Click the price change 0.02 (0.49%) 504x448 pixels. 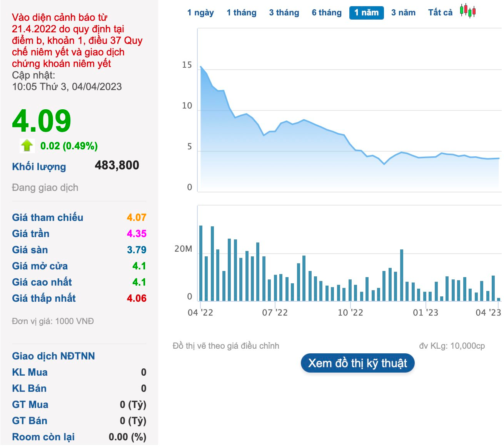click(x=69, y=146)
